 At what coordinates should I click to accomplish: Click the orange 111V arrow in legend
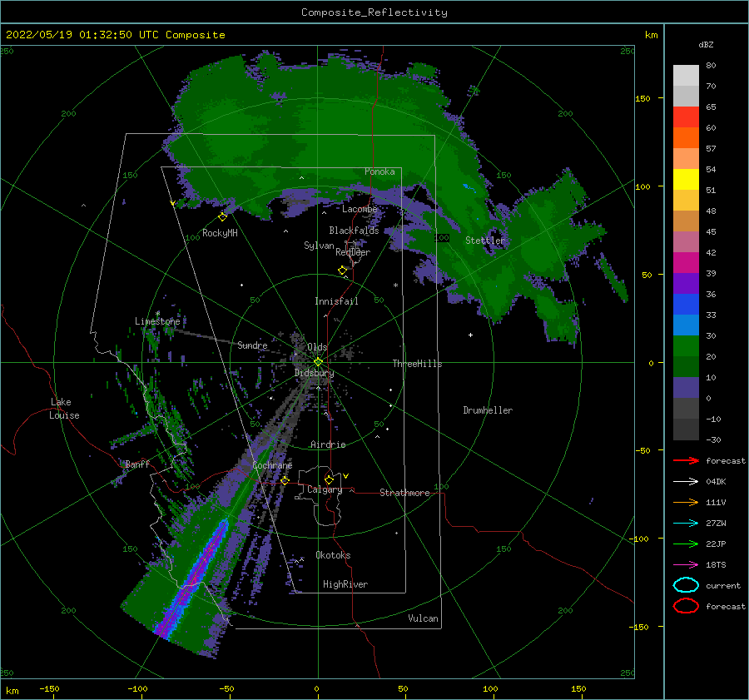coord(686,502)
